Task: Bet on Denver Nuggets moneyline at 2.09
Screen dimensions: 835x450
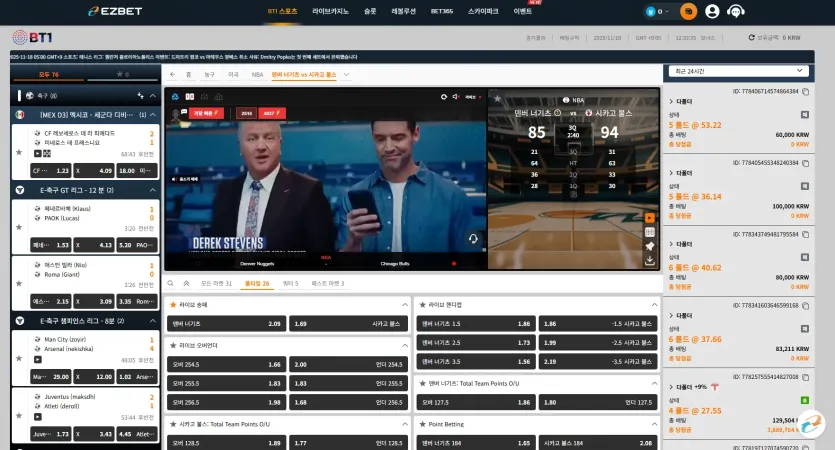Action: click(x=227, y=324)
